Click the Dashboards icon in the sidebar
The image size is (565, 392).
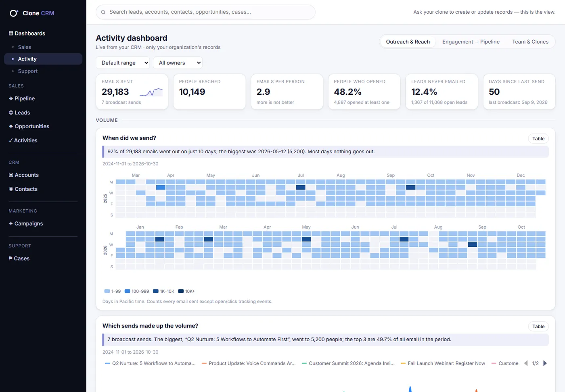11,33
